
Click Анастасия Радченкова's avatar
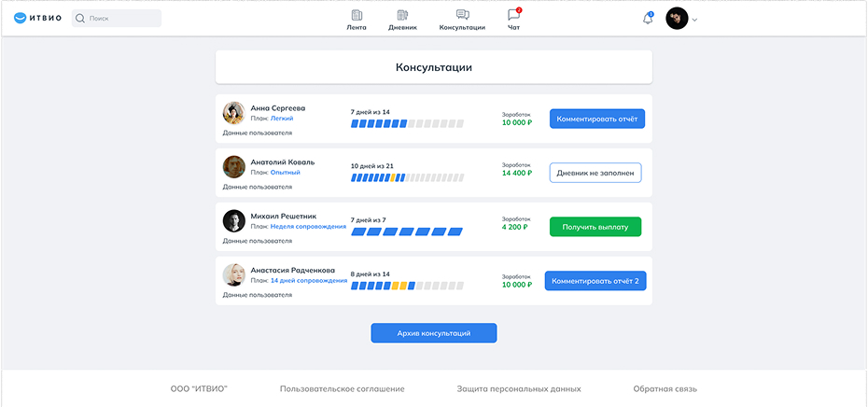[233, 274]
